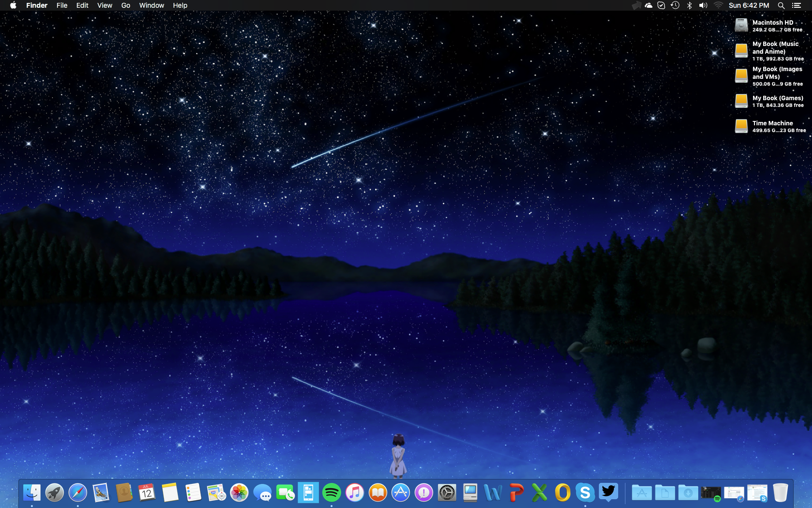This screenshot has height=508, width=812.
Task: Open the Help menu
Action: pos(180,5)
